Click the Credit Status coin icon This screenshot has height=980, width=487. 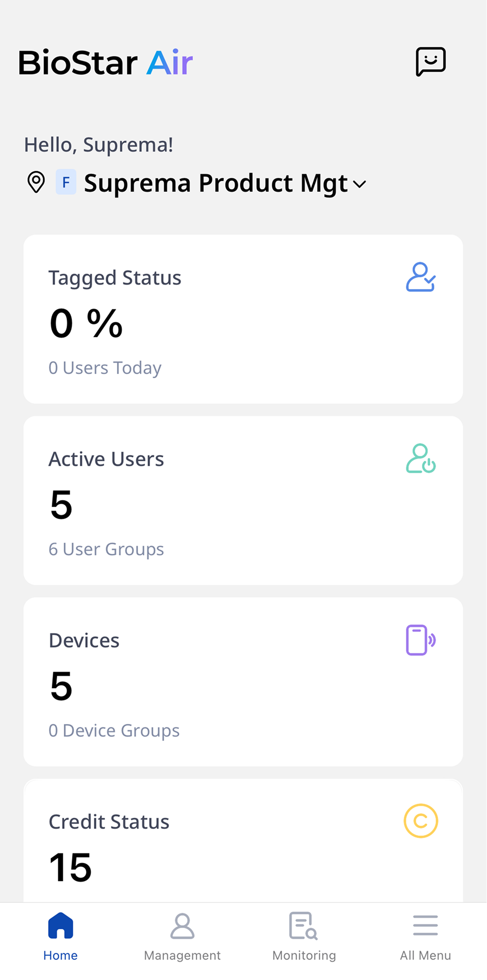tap(421, 821)
